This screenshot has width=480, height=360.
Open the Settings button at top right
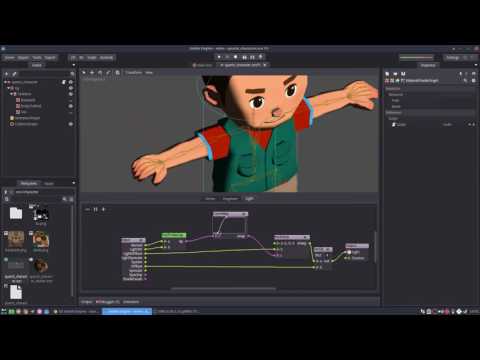point(453,57)
